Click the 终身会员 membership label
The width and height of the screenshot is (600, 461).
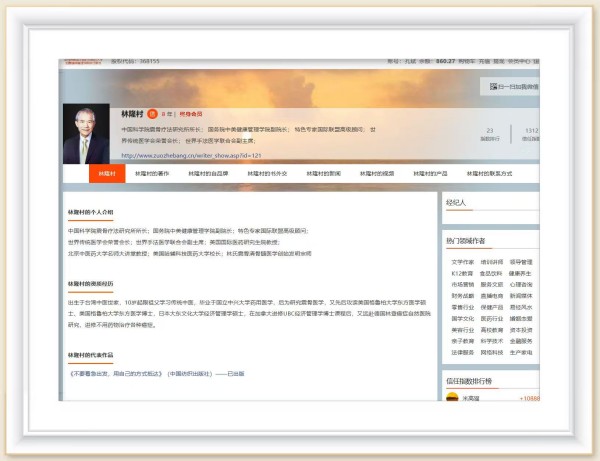[193, 115]
